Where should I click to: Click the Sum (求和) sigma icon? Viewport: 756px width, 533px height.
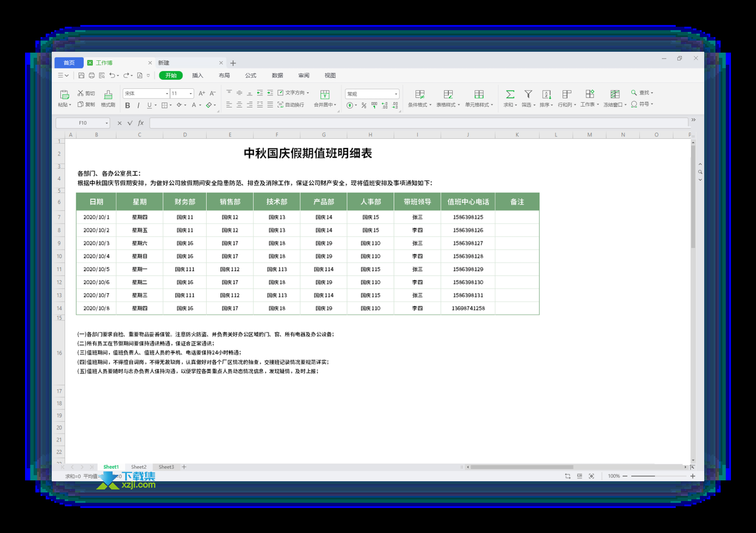click(x=510, y=94)
